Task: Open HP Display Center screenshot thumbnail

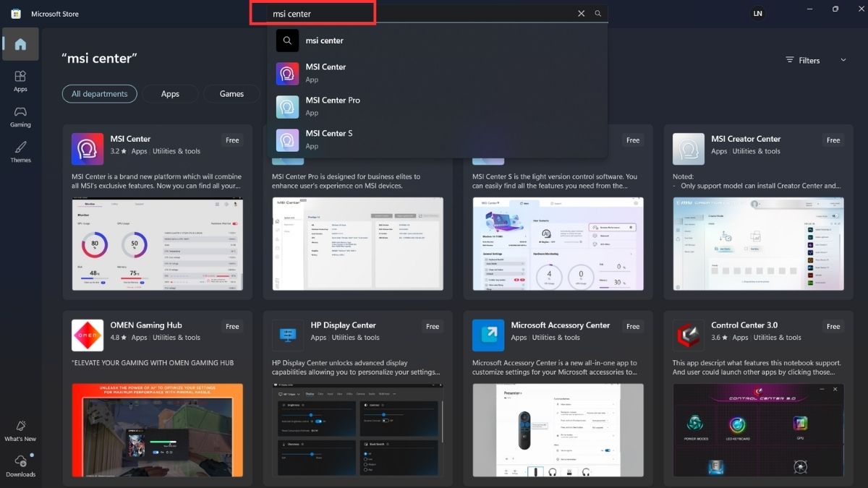Action: pyautogui.click(x=357, y=430)
